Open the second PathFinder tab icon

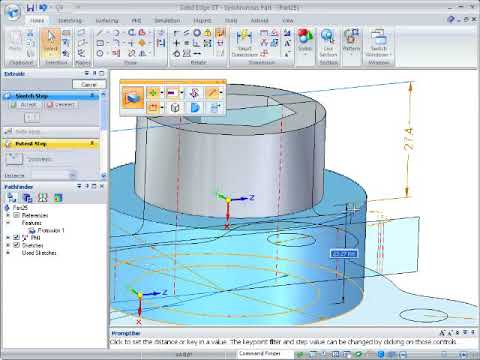(27, 197)
